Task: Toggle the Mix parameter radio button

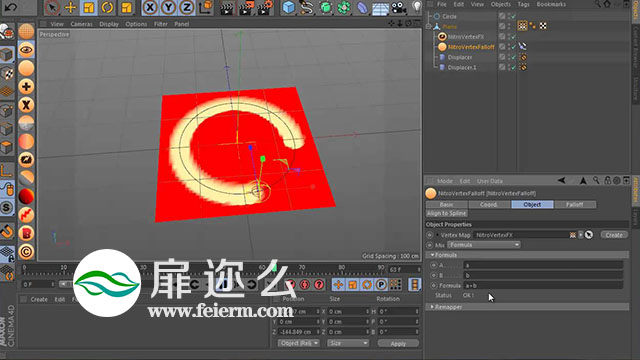Action: (x=429, y=245)
